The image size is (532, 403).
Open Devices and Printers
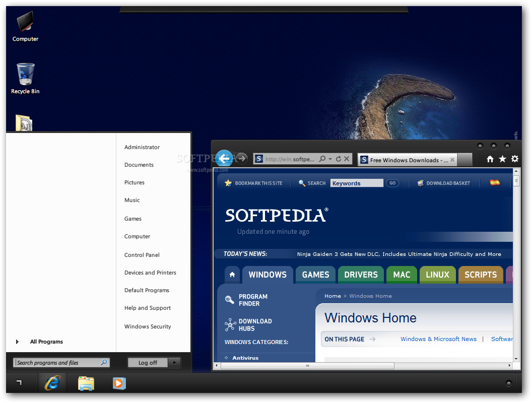tap(150, 273)
